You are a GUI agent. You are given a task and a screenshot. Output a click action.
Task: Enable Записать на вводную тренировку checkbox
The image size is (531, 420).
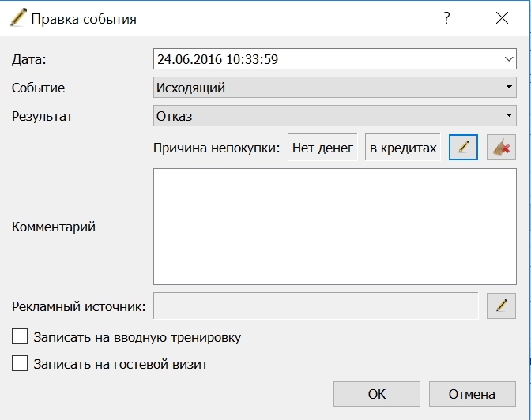(20, 337)
